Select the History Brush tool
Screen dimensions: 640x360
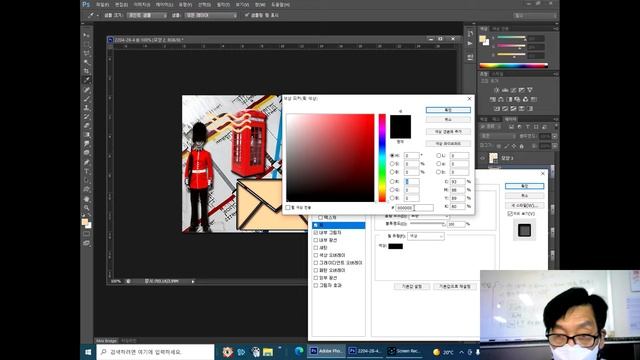click(87, 117)
